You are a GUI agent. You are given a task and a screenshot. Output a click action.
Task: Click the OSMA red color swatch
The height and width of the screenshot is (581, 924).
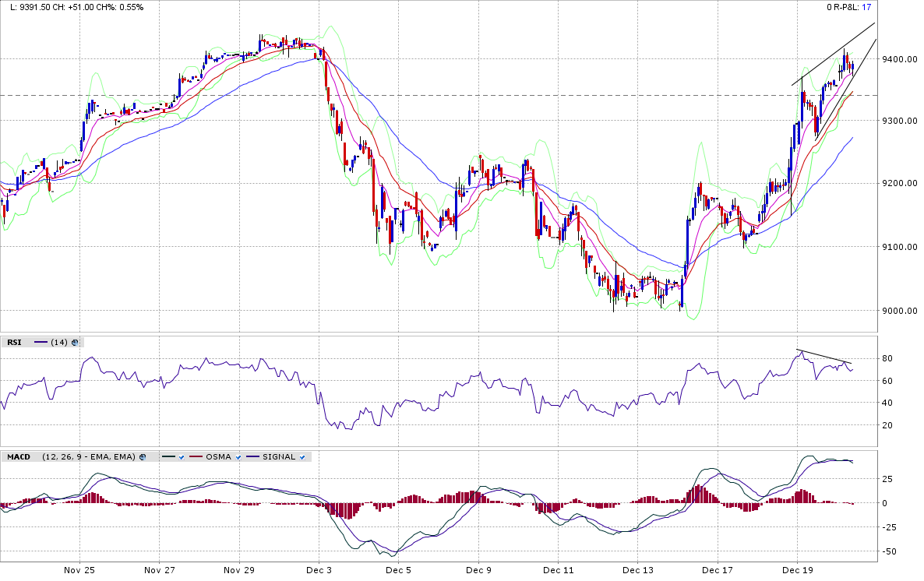coord(196,456)
